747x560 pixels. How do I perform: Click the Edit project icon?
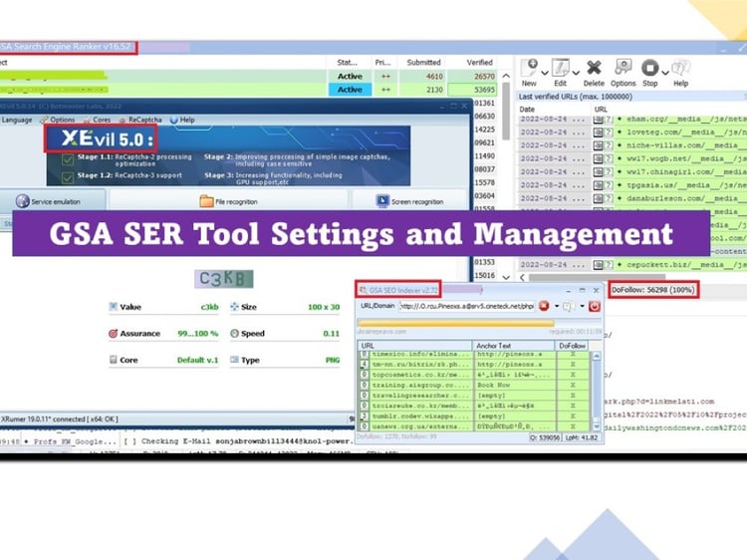pyautogui.click(x=560, y=68)
